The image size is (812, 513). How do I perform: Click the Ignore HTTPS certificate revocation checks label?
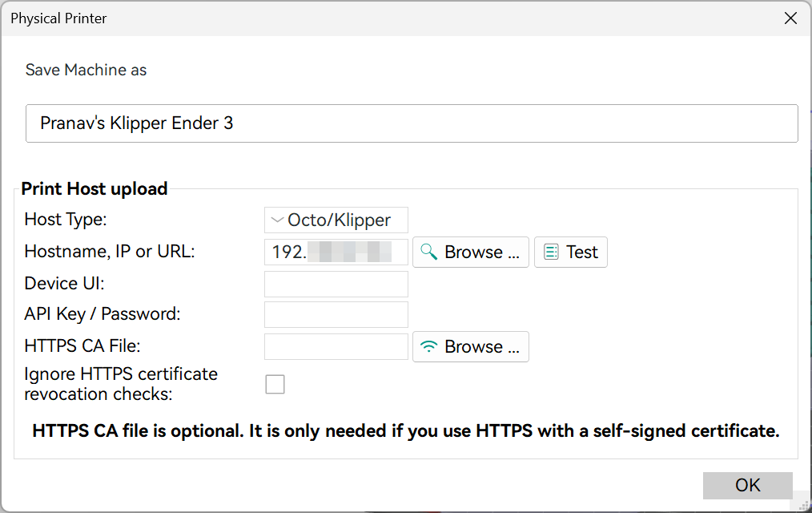click(x=121, y=384)
